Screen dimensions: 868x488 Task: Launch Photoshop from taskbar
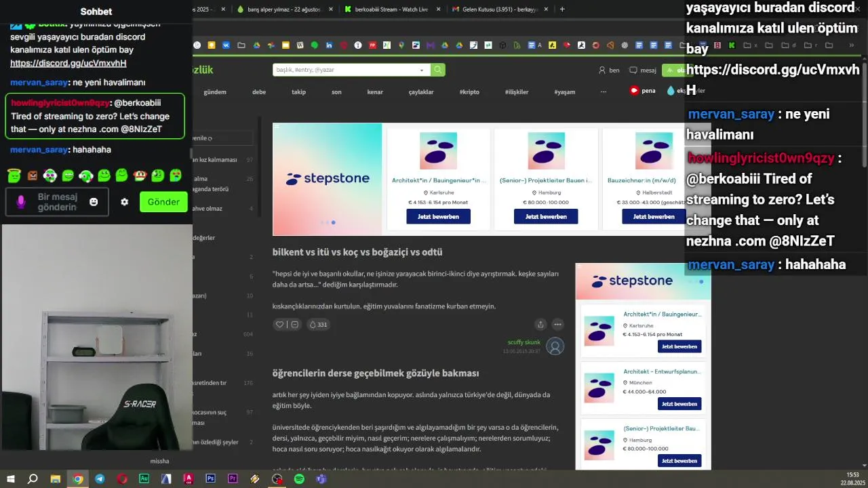pos(210,479)
